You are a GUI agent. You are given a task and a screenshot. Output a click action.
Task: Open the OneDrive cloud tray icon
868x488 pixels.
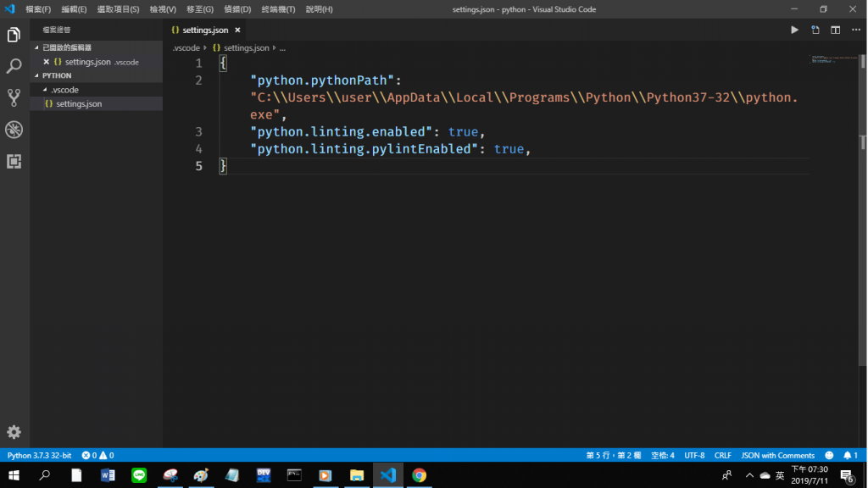[765, 475]
